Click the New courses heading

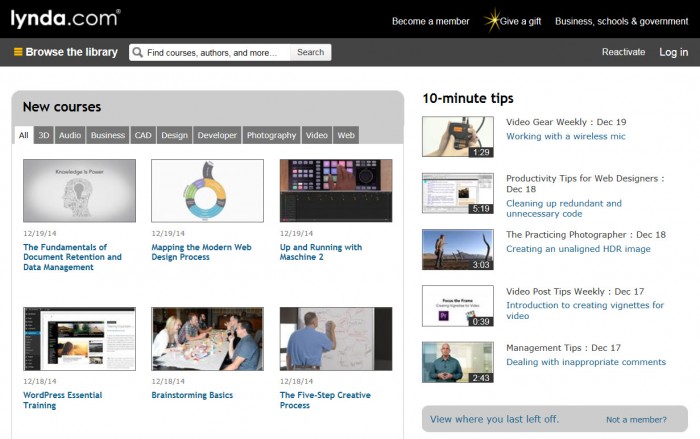pos(62,107)
